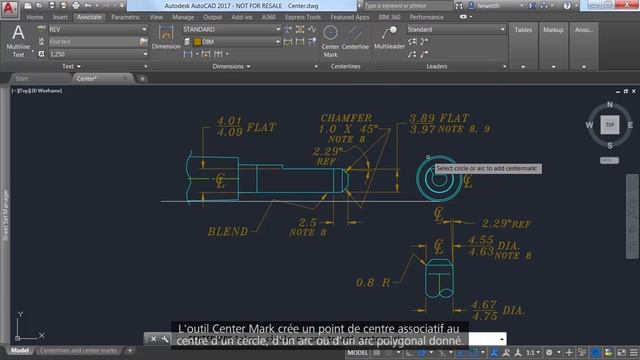Open Centerlines and center marks layout tab

[78, 350]
